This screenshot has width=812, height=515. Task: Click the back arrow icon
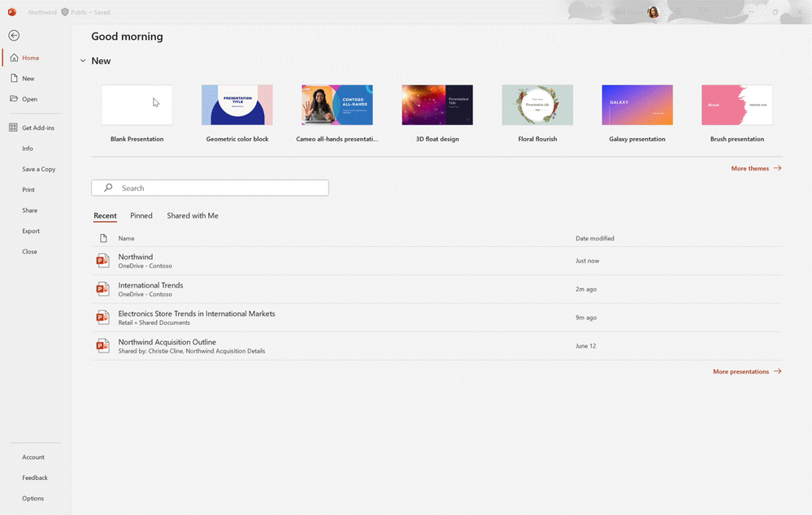(x=14, y=35)
